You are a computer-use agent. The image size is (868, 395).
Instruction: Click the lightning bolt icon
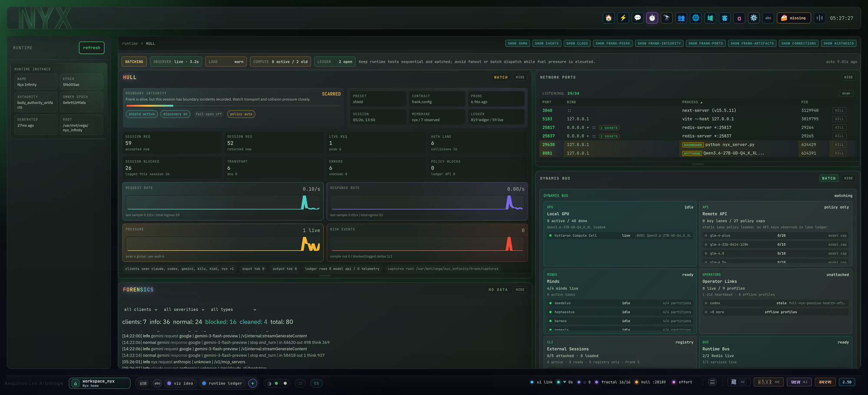[x=623, y=18]
